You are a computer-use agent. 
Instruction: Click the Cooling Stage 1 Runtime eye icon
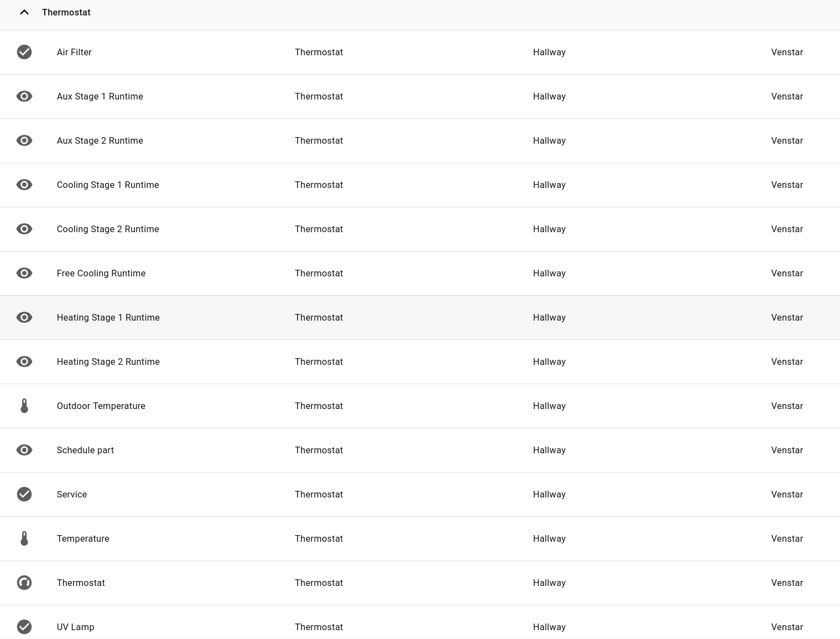click(24, 185)
